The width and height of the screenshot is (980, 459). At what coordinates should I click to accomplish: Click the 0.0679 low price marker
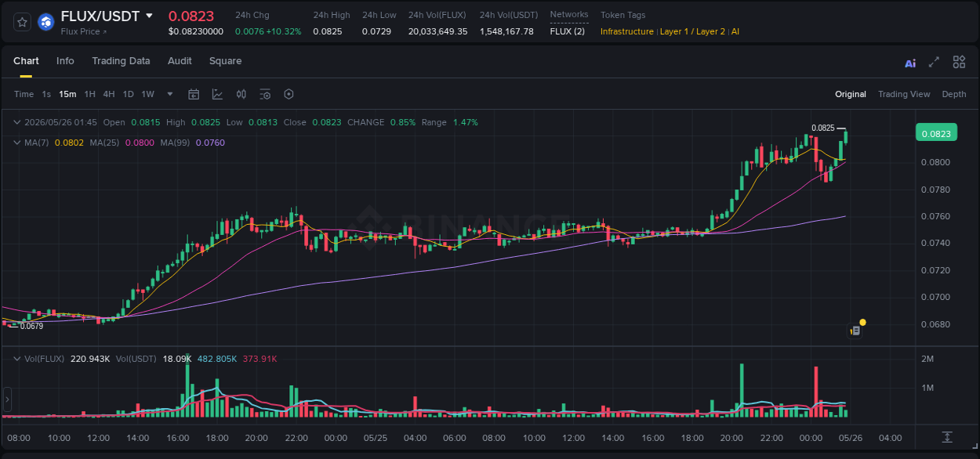(31, 326)
